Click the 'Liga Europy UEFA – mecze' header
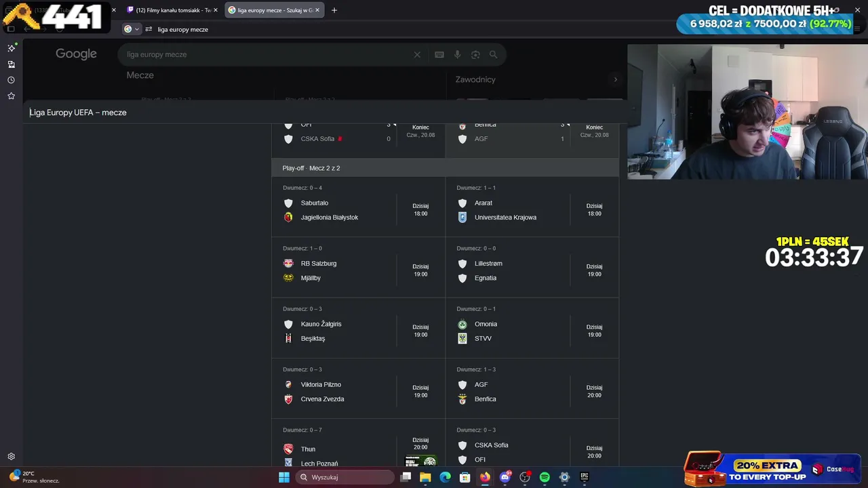The width and height of the screenshot is (868, 488). coord(78,113)
